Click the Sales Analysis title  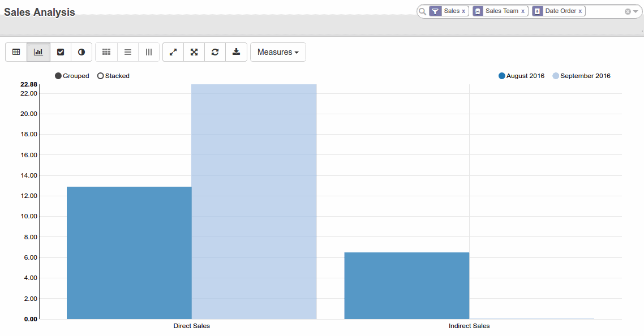(40, 12)
